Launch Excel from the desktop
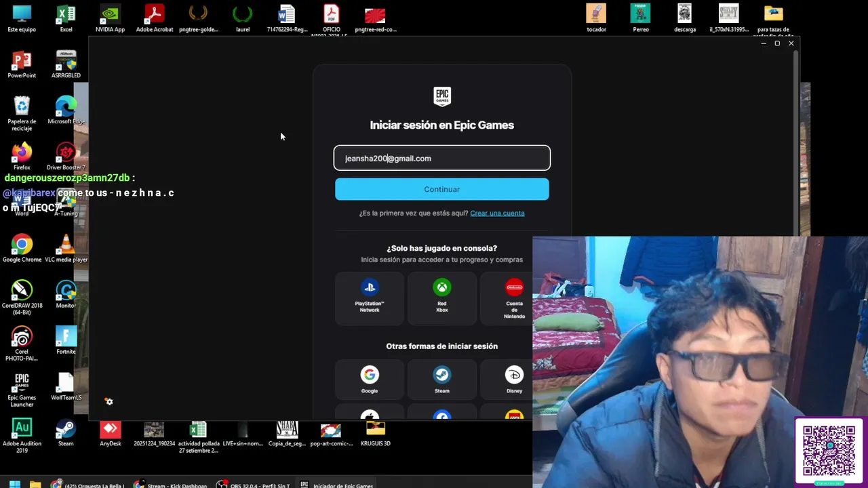The height and width of the screenshot is (488, 868). coord(66,18)
